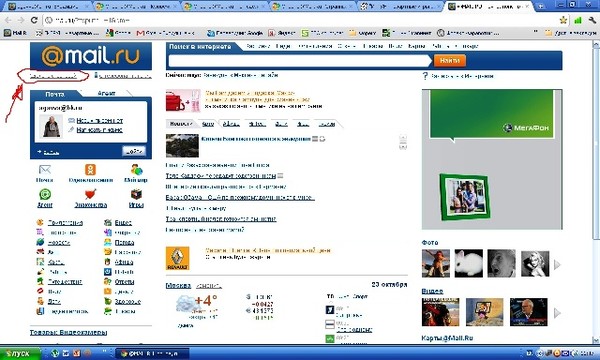Click the Видео icon in services list

tap(108, 222)
